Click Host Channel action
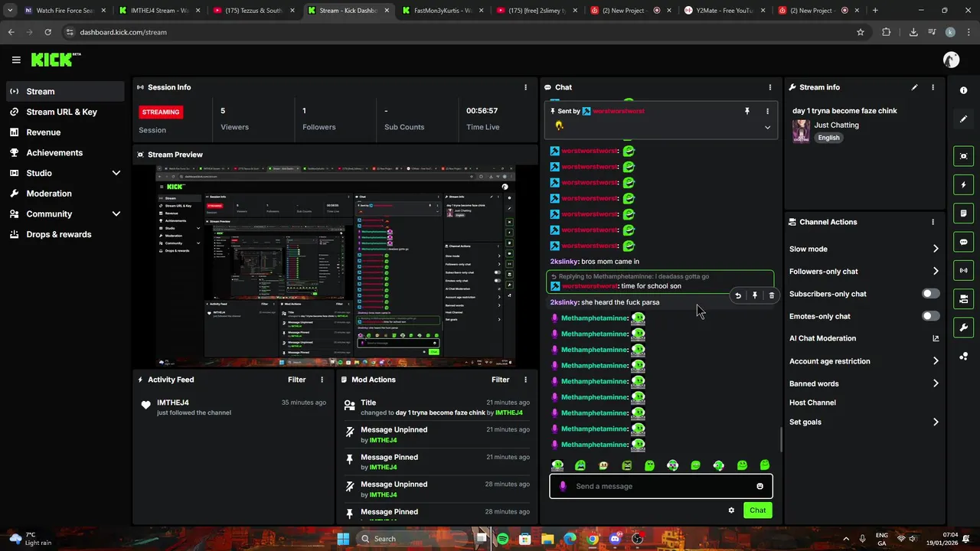The height and width of the screenshot is (551, 980). [812, 403]
